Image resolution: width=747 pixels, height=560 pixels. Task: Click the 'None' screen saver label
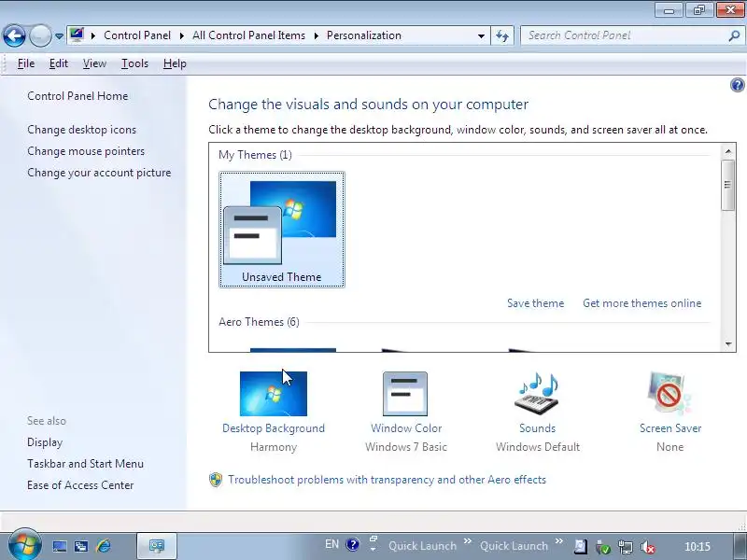pos(669,447)
